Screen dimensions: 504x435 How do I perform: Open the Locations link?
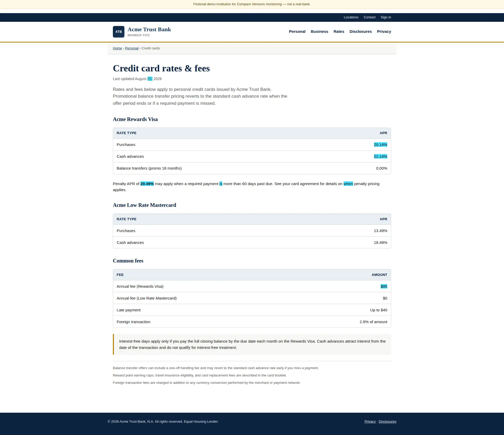click(x=351, y=17)
